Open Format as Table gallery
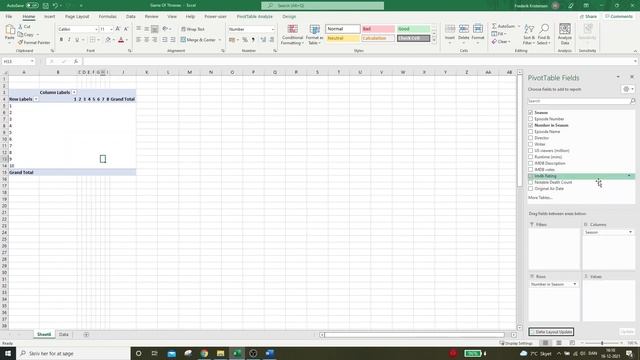Screen dimensions: 640x360 coord(314,35)
